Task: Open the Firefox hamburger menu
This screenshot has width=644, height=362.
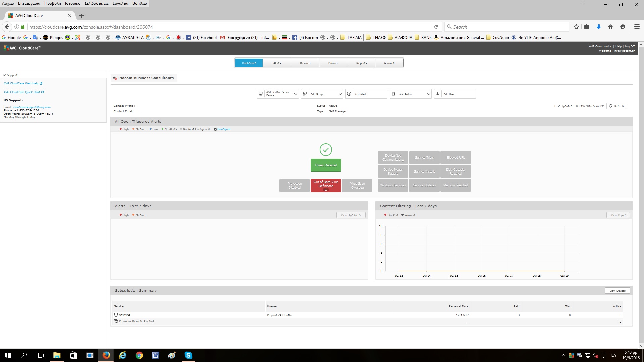Action: click(637, 27)
